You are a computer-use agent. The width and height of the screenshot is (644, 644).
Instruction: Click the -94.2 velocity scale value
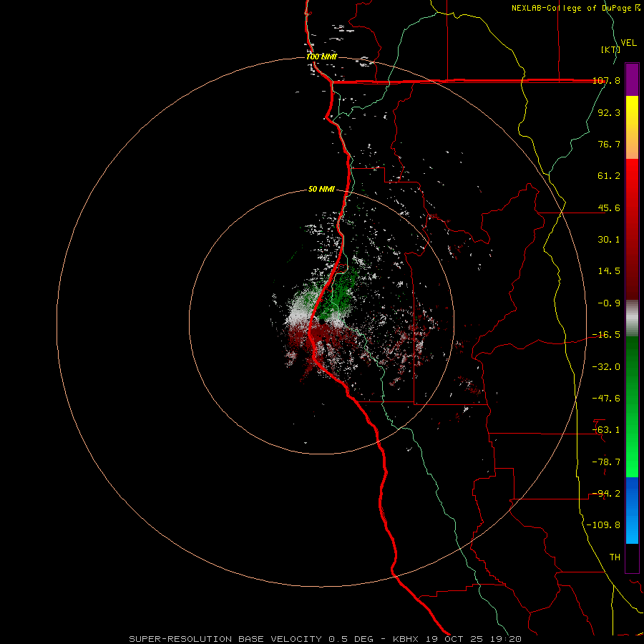click(x=606, y=494)
